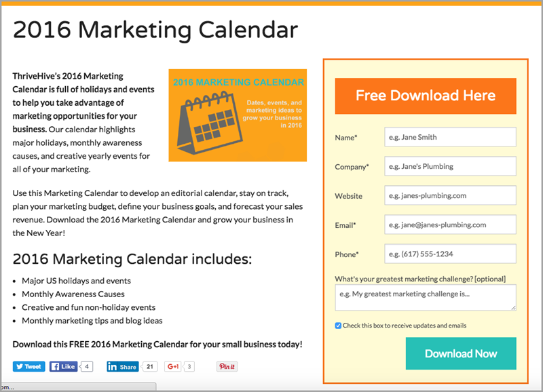Click the LinkedIn Share button

tap(123, 366)
